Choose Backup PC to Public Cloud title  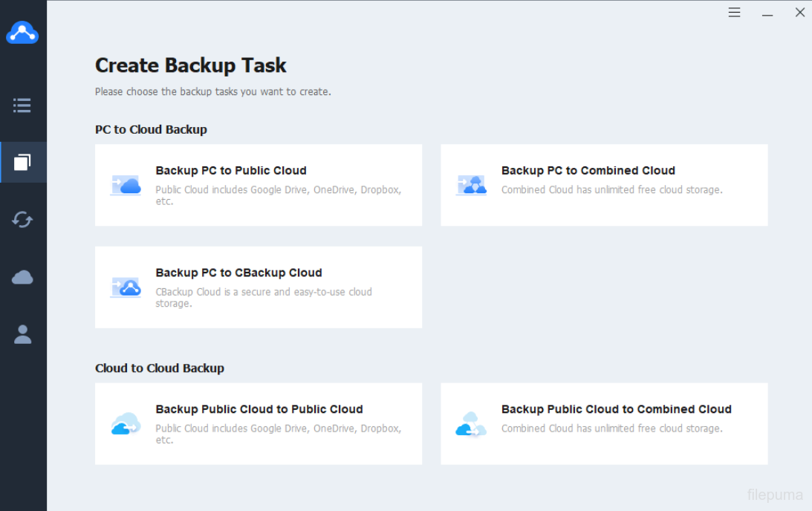click(231, 171)
